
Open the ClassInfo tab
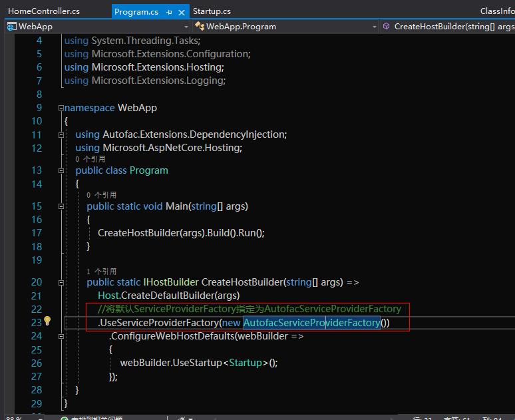496,11
